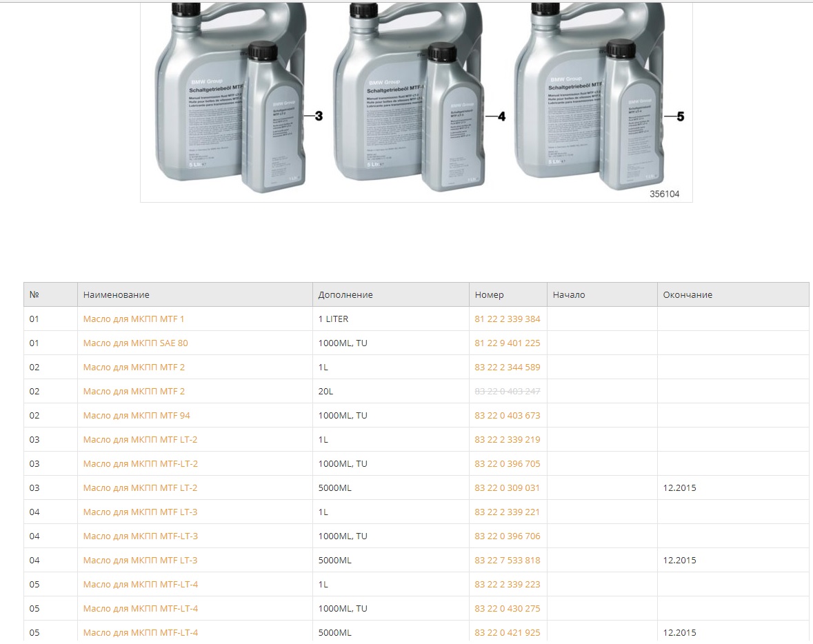Click part number 83 22 0 403 673
Viewport: 813px width, 644px height.
click(x=507, y=416)
